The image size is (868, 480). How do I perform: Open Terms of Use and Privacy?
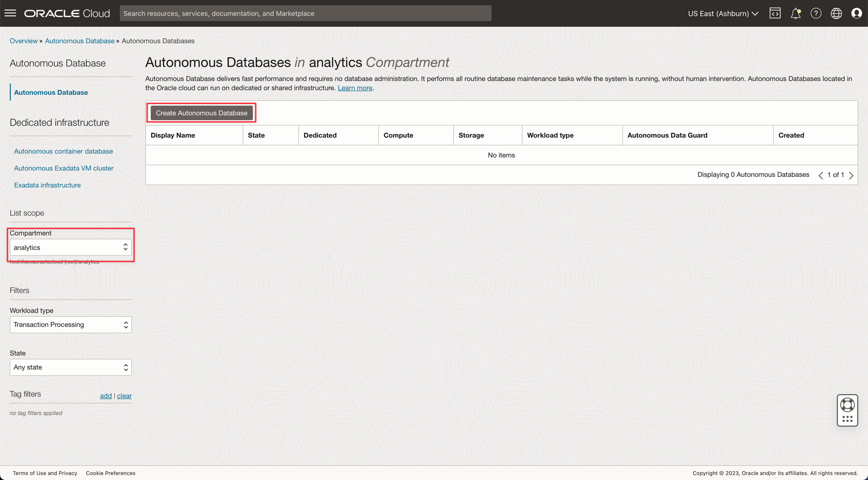(45, 473)
